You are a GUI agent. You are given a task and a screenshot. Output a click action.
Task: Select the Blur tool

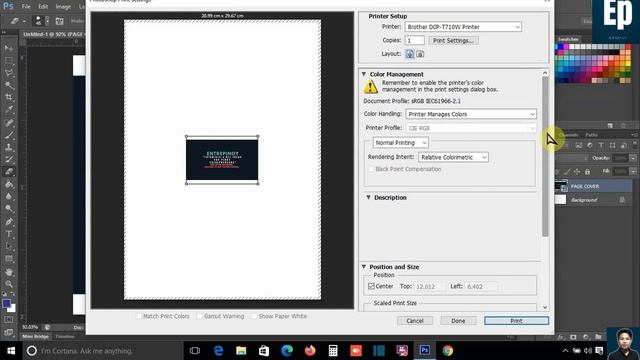point(9,196)
